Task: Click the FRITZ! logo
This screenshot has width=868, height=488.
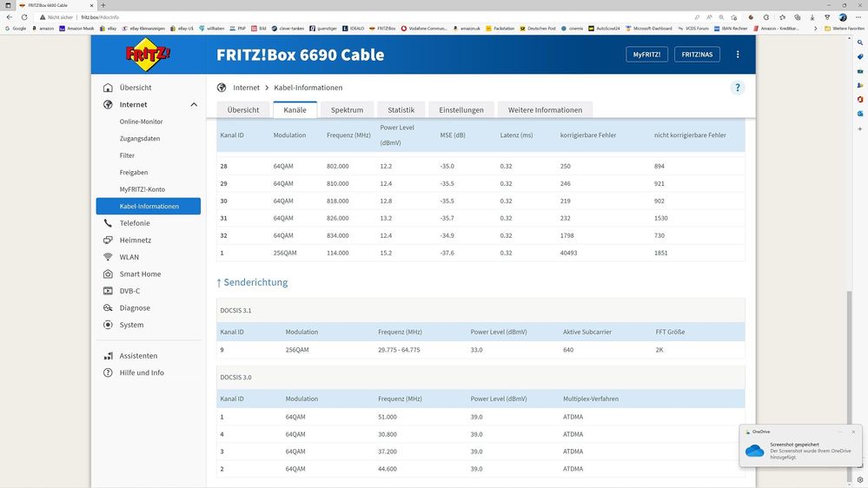Action: pyautogui.click(x=148, y=54)
